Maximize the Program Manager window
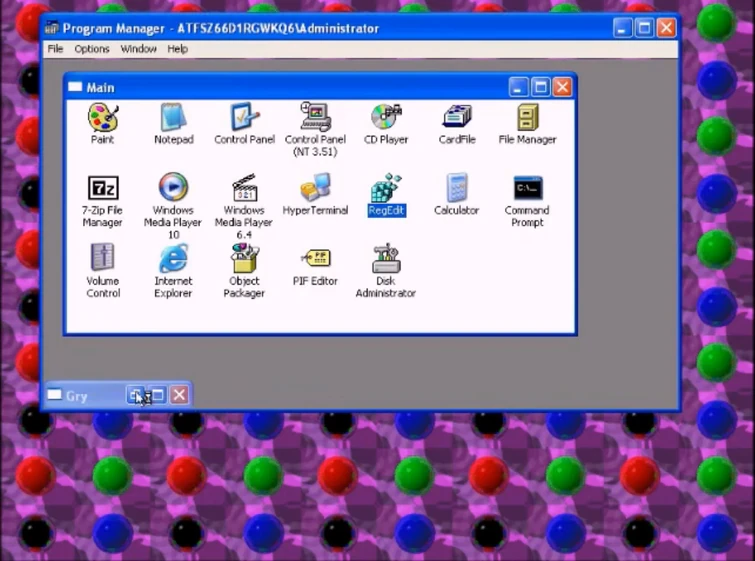 coord(644,28)
